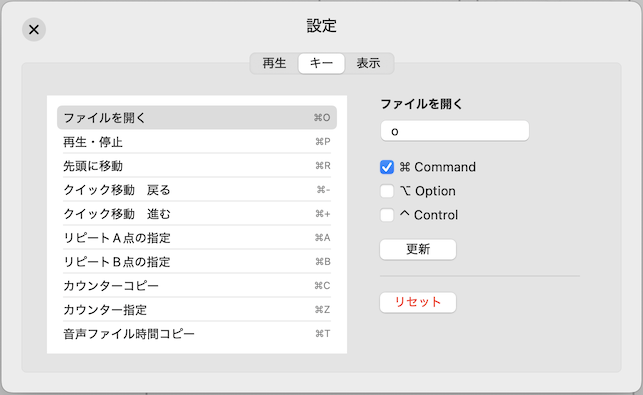643x395 pixels.
Task: Choose the カウンターコピー shortcut row
Action: 197,286
